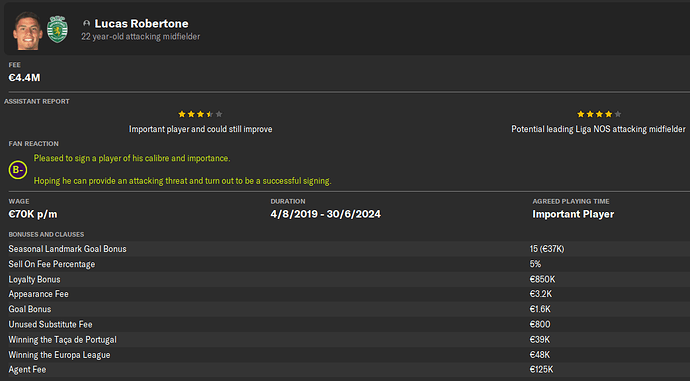
Task: Click the potential ability star rating
Action: (x=599, y=114)
